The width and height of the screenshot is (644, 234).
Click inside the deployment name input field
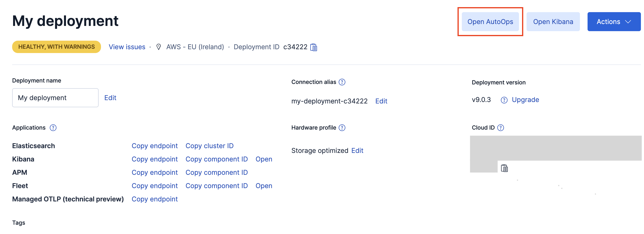click(55, 98)
